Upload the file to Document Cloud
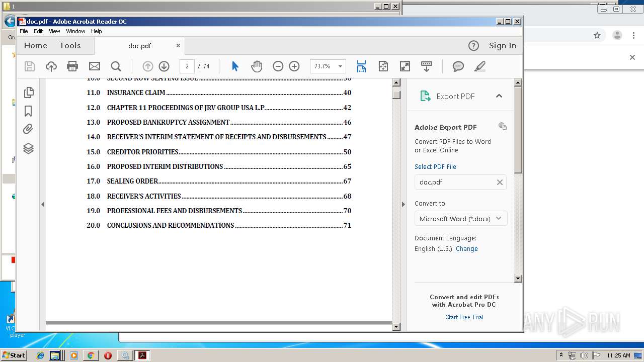Screen dimensions: 644x362 [x=51, y=66]
